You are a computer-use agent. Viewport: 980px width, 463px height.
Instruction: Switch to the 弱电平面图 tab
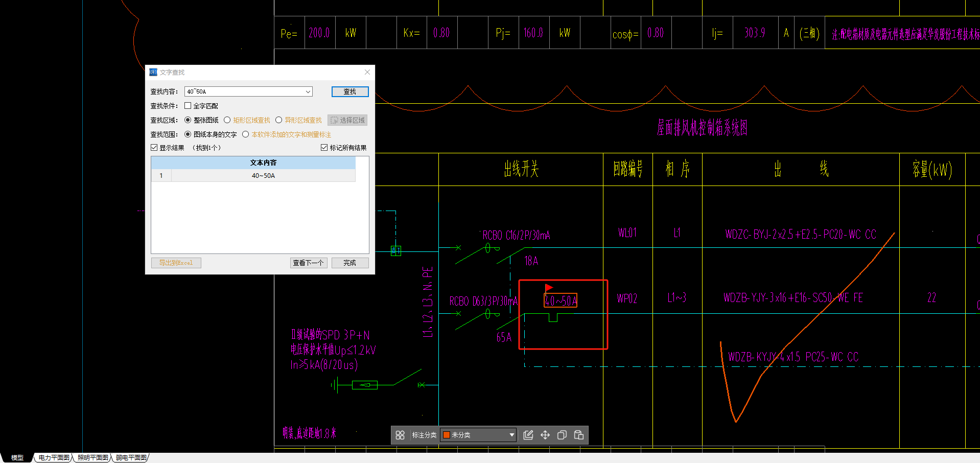(131, 458)
